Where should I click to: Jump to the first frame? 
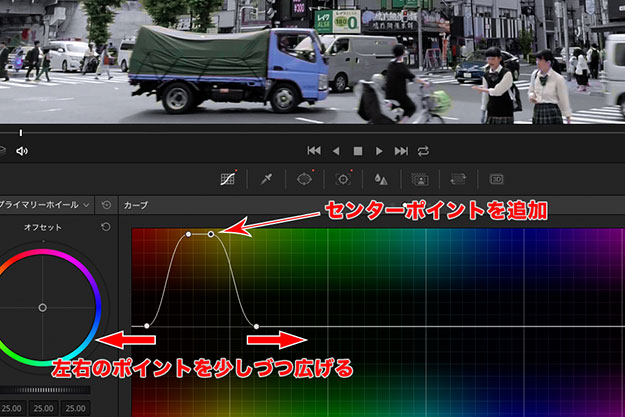pyautogui.click(x=314, y=151)
